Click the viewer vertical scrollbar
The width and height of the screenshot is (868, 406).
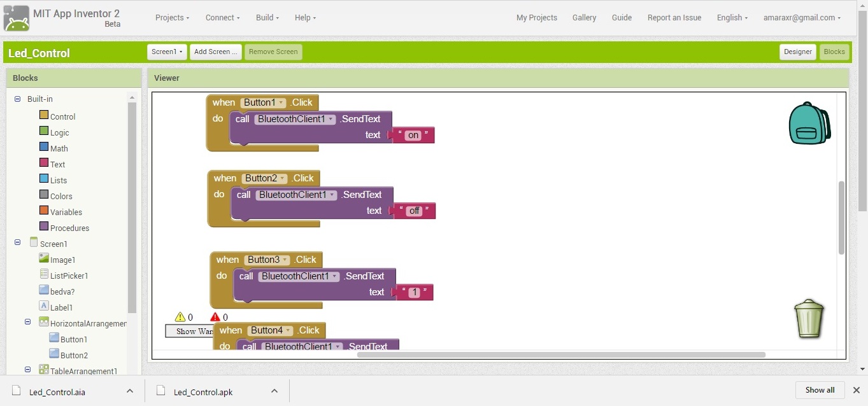pos(841,218)
